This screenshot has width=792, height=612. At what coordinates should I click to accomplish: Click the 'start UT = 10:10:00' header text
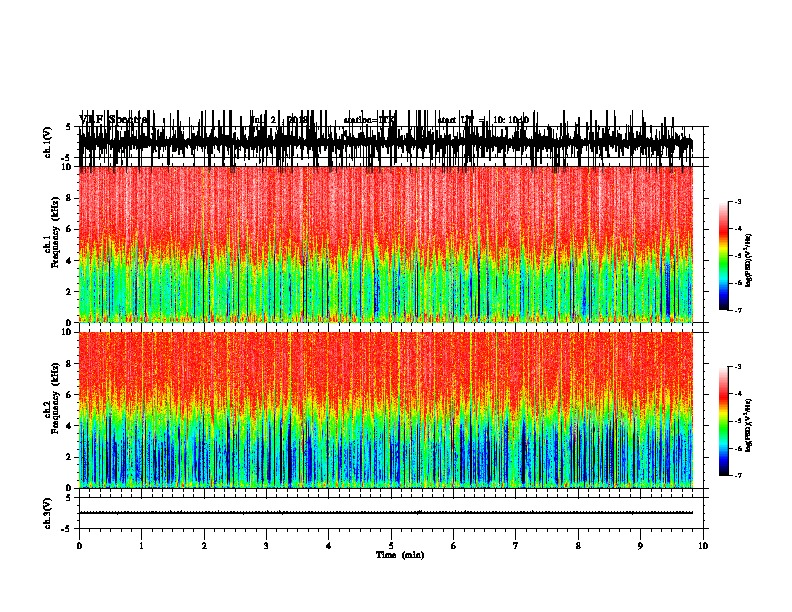tap(483, 120)
